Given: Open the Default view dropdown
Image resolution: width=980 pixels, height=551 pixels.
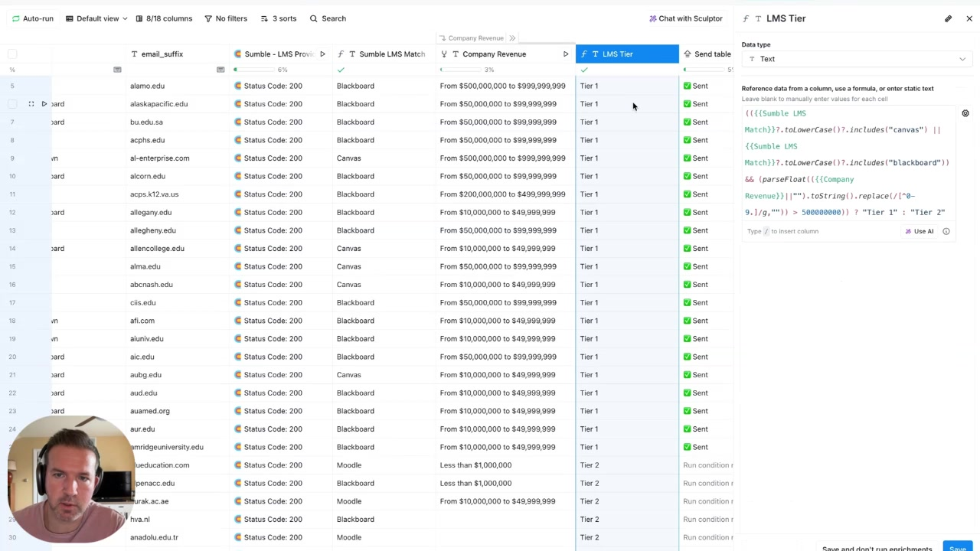Looking at the screenshot, I should click(x=97, y=18).
